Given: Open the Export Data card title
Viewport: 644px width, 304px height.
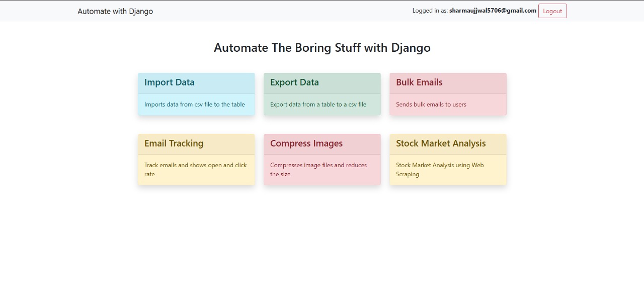Looking at the screenshot, I should [294, 83].
